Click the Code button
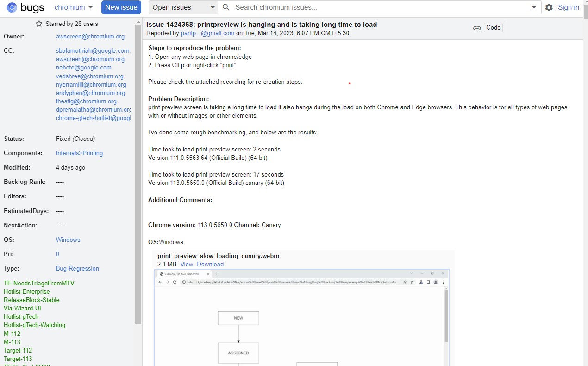Viewport: 588px width, 366px height. click(x=493, y=28)
